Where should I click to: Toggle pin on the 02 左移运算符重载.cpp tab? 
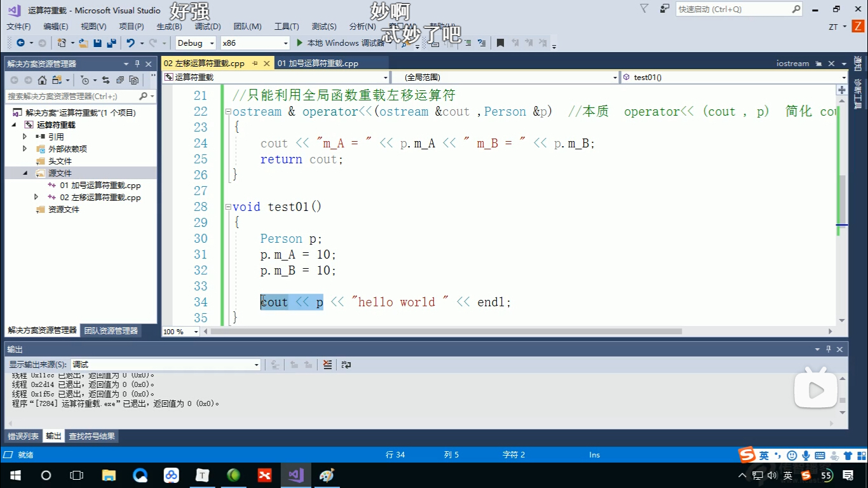coord(255,64)
